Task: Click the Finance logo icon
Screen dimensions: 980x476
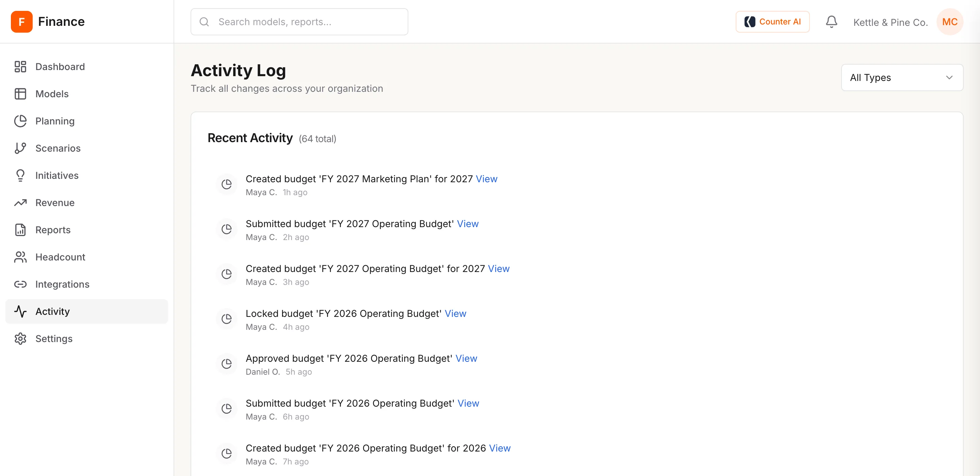Action: (22, 22)
